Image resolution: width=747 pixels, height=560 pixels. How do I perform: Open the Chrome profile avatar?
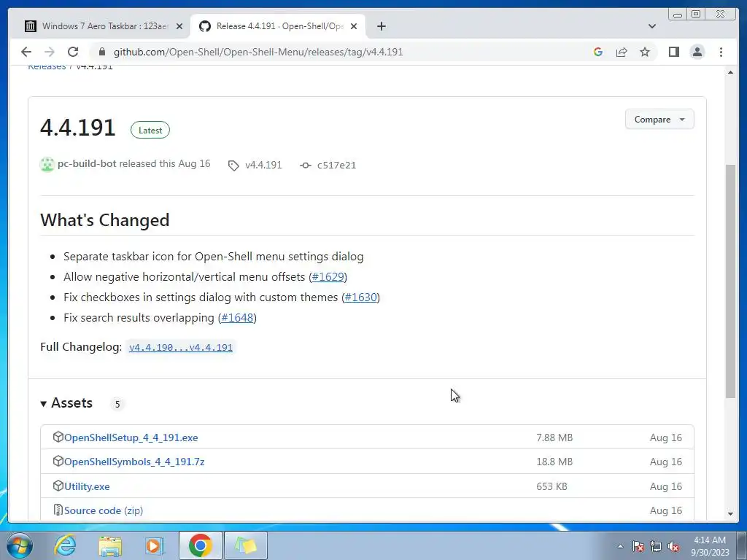click(x=697, y=52)
